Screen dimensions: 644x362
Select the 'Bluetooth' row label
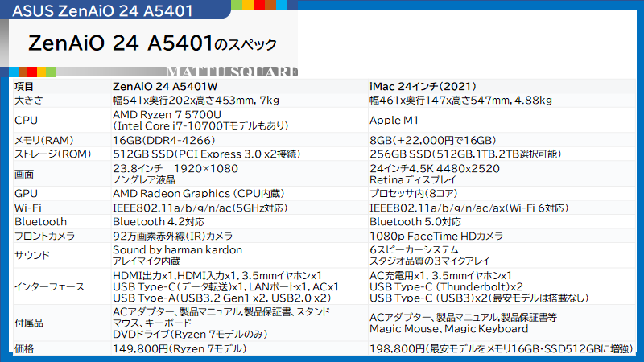click(41, 222)
